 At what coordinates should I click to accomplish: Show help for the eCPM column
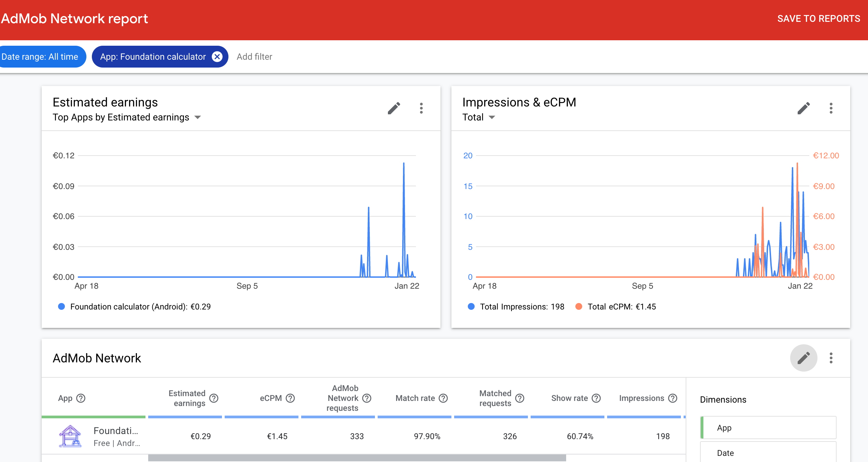tap(290, 398)
